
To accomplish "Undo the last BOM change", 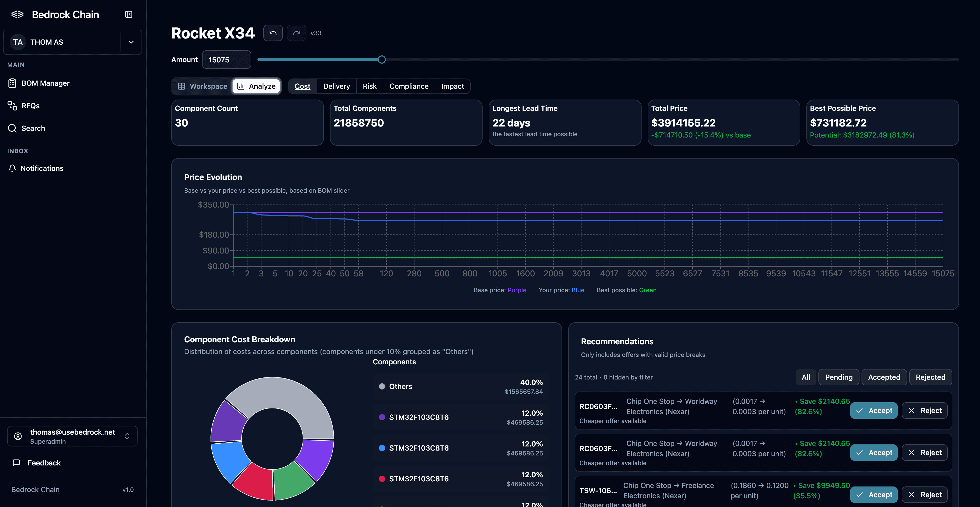I will click(273, 33).
